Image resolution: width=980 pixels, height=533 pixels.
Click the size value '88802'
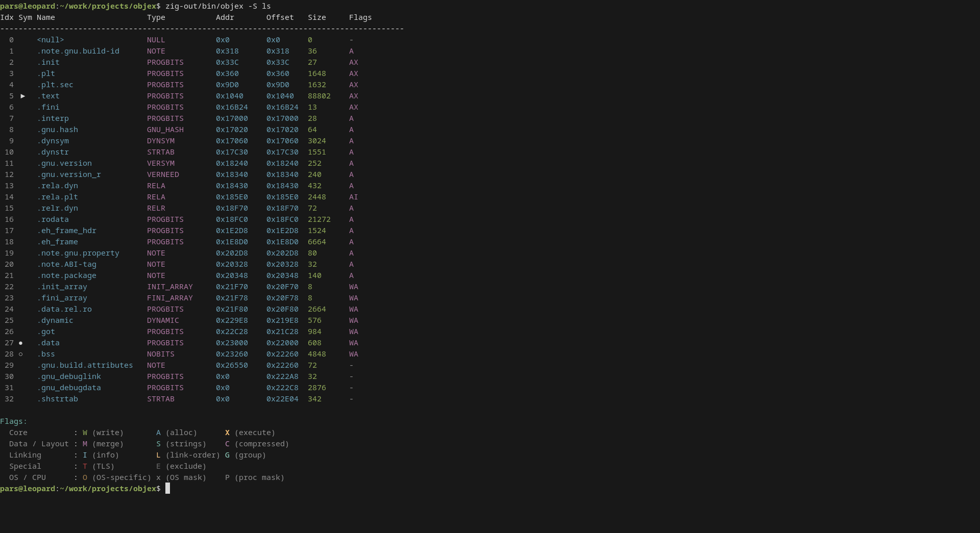(319, 96)
